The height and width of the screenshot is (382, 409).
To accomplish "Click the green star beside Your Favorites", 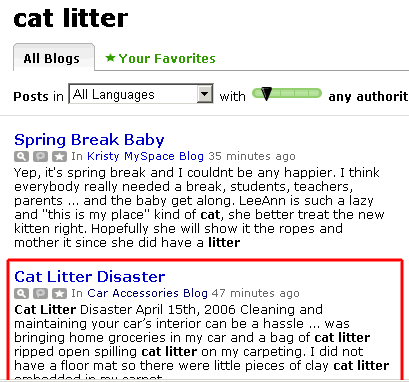I will [x=110, y=58].
